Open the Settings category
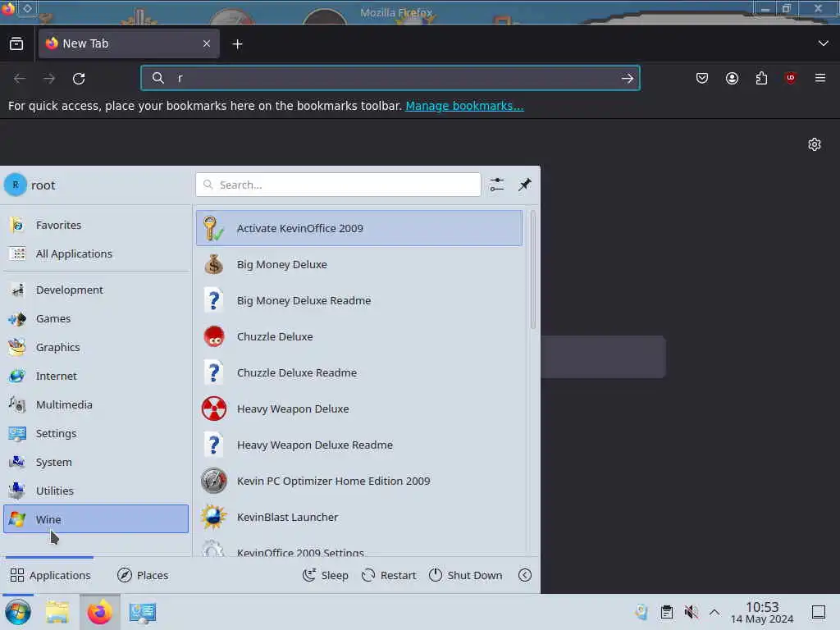Screen dimensions: 840x630 tap(96, 433)
